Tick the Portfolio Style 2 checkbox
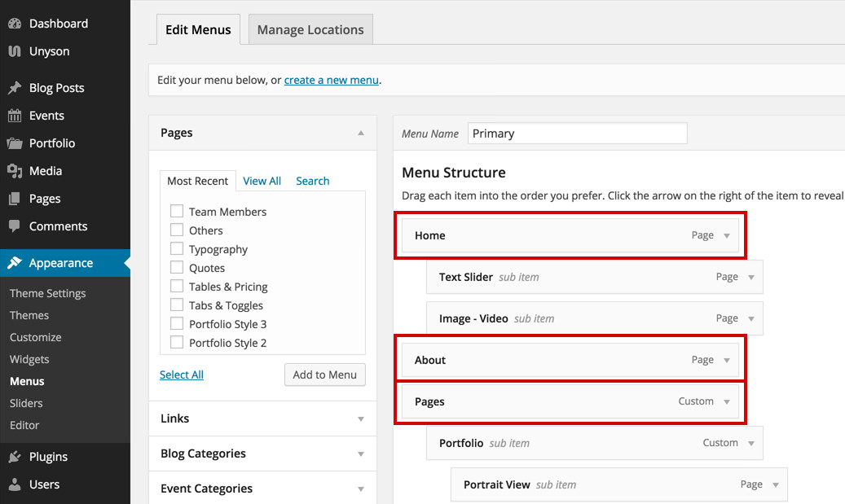This screenshot has height=504, width=845. [x=177, y=343]
